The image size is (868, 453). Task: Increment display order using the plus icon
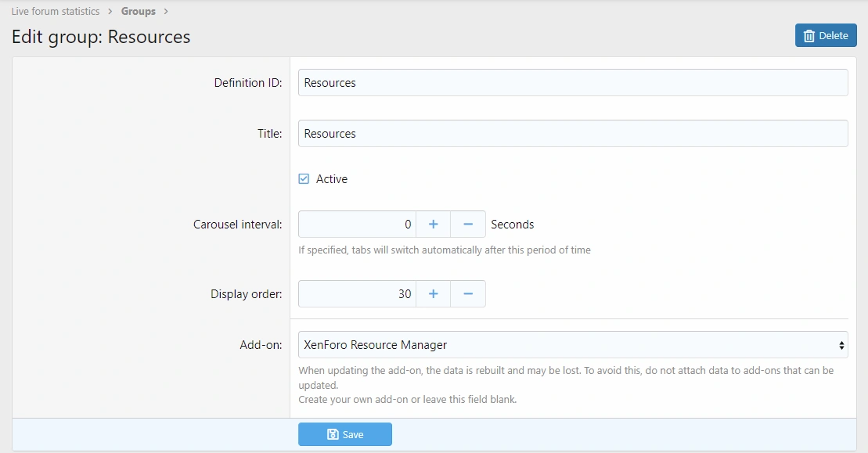(433, 294)
